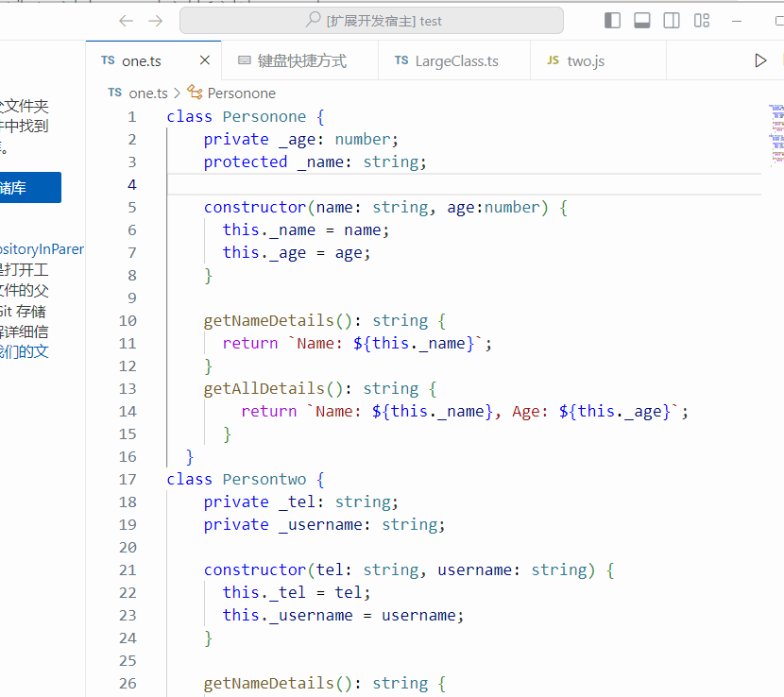Toggle the secondary side bar layout icon
This screenshot has height=697, width=784.
tap(672, 21)
